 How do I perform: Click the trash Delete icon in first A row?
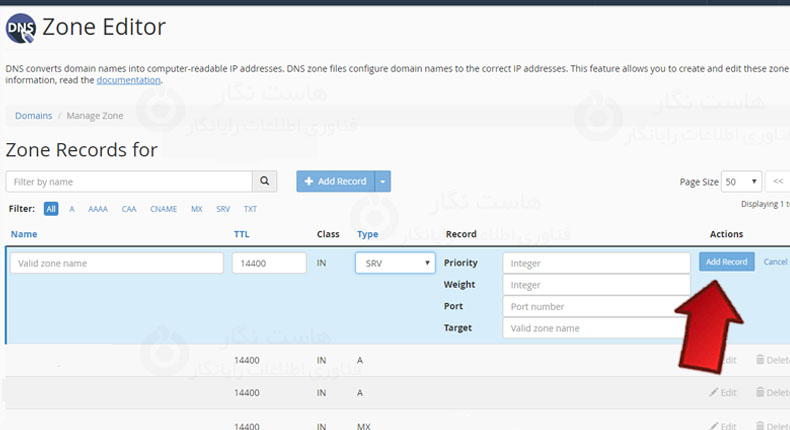(760, 360)
